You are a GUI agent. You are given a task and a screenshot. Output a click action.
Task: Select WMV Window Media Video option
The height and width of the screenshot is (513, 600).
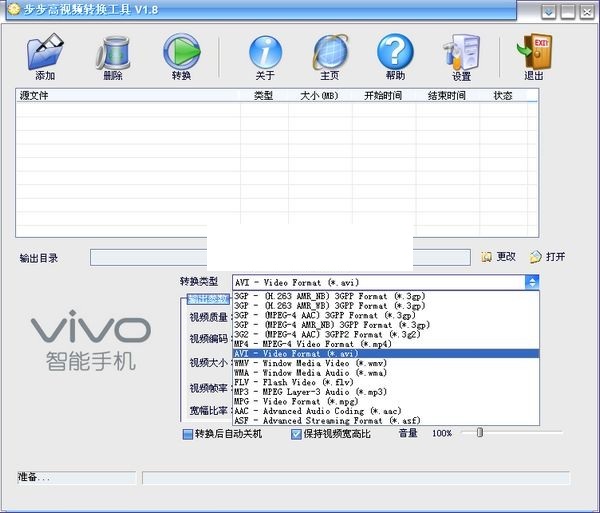tap(386, 363)
